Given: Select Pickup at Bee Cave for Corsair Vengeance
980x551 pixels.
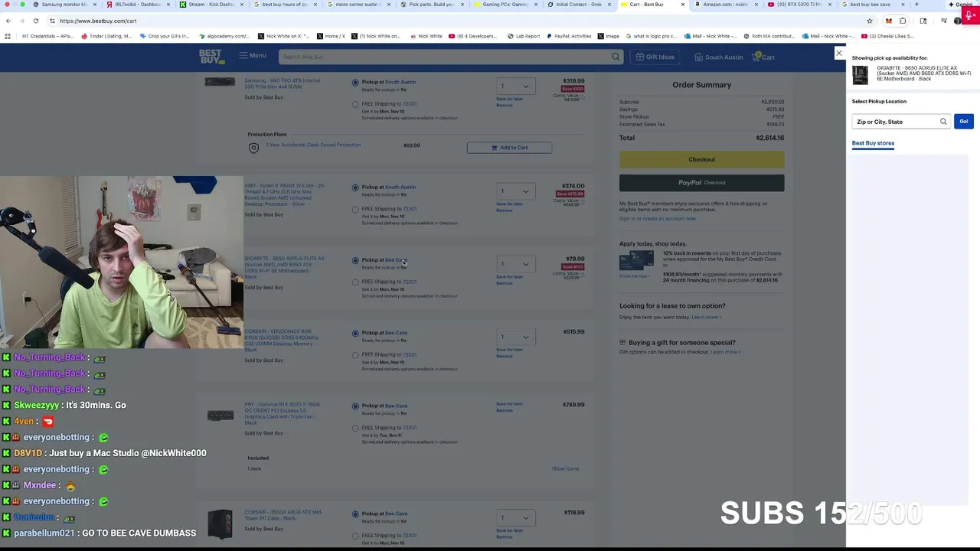Looking at the screenshot, I should (x=355, y=334).
